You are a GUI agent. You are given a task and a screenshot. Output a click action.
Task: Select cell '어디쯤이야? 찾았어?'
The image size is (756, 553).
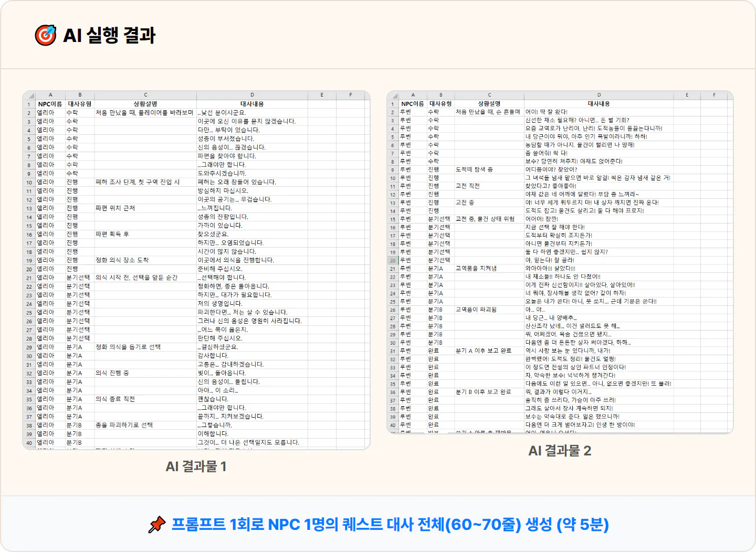click(599, 169)
